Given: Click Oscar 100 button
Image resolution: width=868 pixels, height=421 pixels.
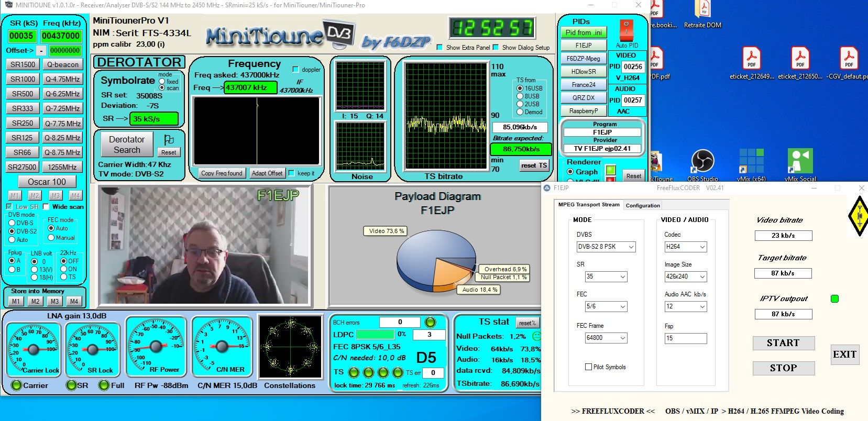Looking at the screenshot, I should point(47,182).
